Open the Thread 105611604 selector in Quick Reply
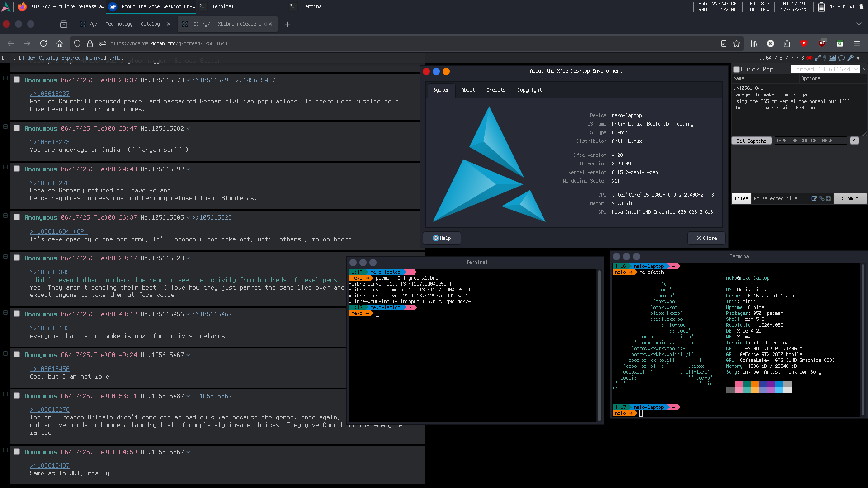 825,69
